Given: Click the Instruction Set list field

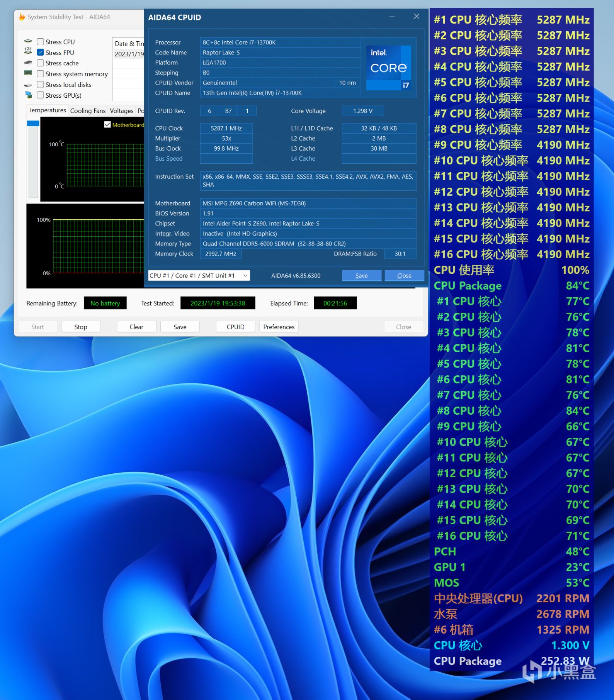Looking at the screenshot, I should point(308,181).
